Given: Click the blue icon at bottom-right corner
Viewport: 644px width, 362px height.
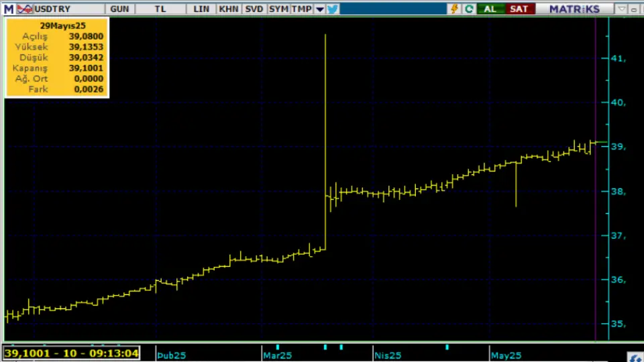Looking at the screenshot, I should click(633, 356).
